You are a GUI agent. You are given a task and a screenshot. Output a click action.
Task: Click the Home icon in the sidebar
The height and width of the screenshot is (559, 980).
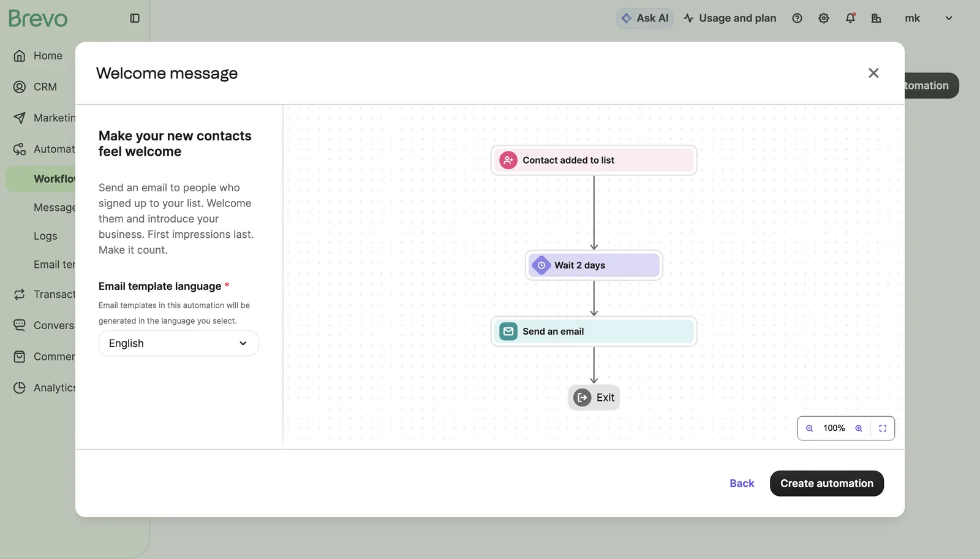[x=20, y=56]
